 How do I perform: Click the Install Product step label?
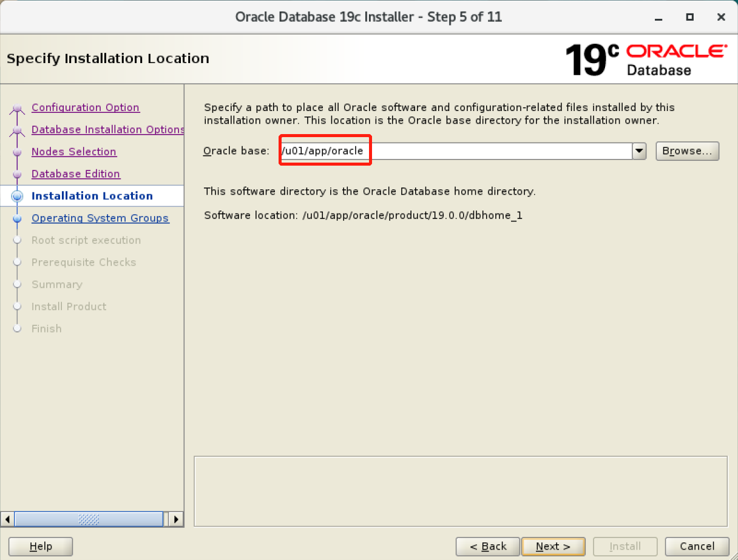point(69,306)
